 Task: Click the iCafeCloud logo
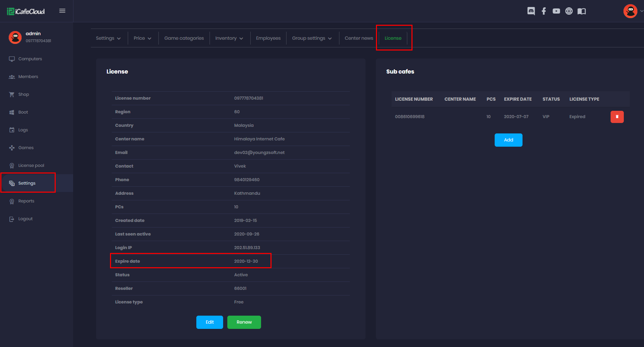26,11
